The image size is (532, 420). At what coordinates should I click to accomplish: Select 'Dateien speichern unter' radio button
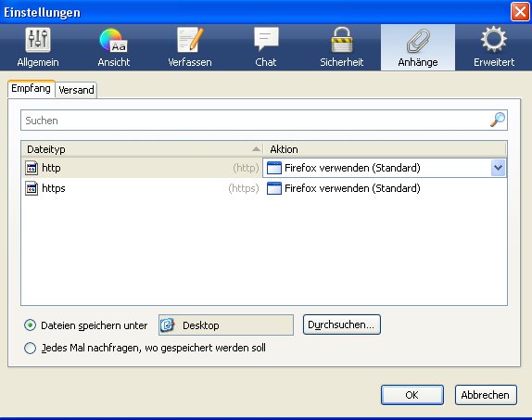point(30,325)
